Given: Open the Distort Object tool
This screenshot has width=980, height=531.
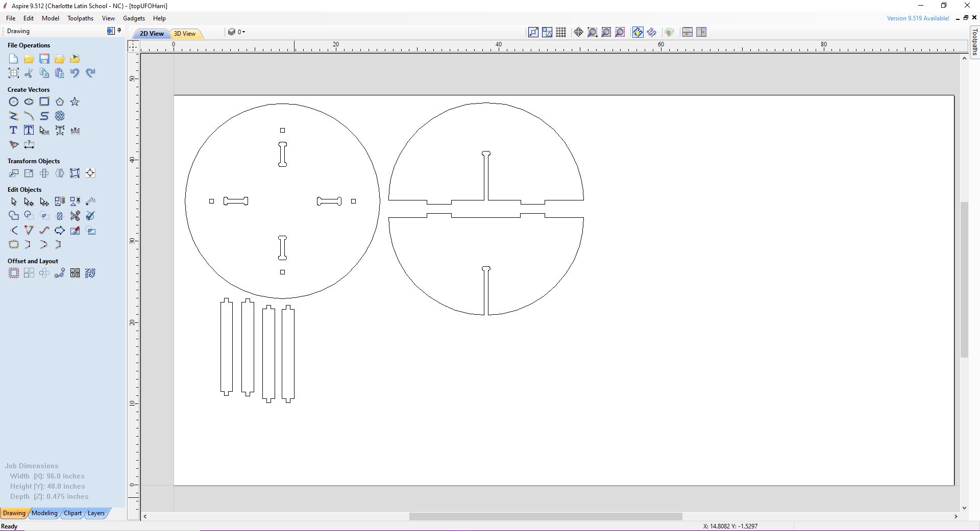Looking at the screenshot, I should click(x=75, y=173).
